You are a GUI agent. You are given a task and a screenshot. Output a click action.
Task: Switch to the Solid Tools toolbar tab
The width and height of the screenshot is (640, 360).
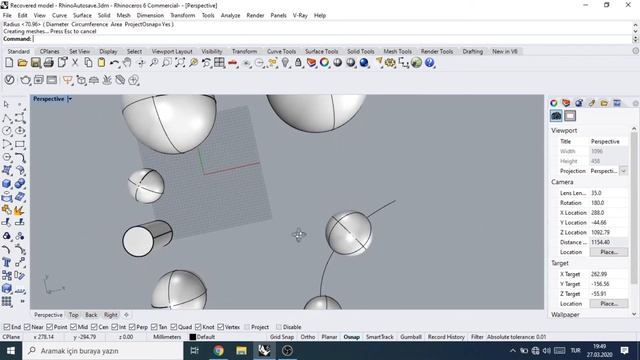[360, 51]
